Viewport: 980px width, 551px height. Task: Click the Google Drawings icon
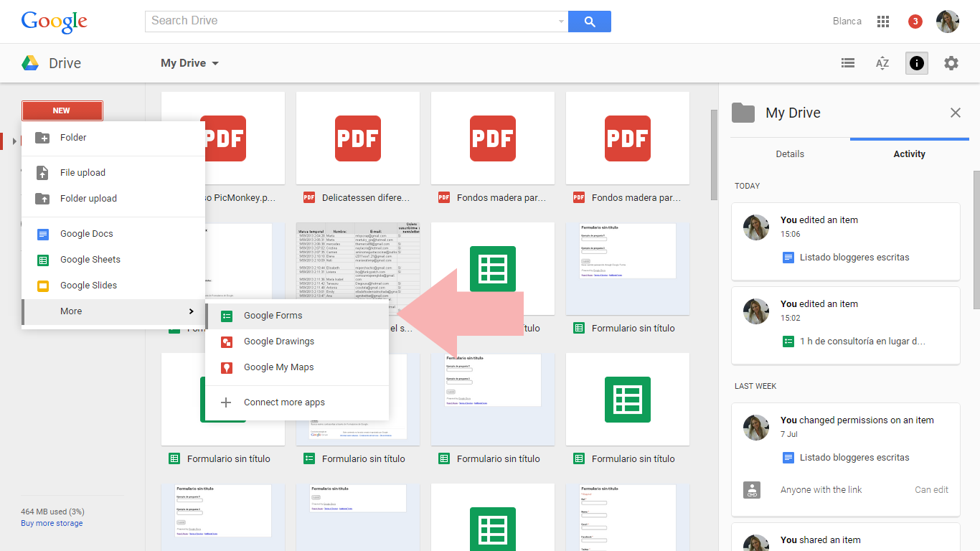pyautogui.click(x=227, y=342)
